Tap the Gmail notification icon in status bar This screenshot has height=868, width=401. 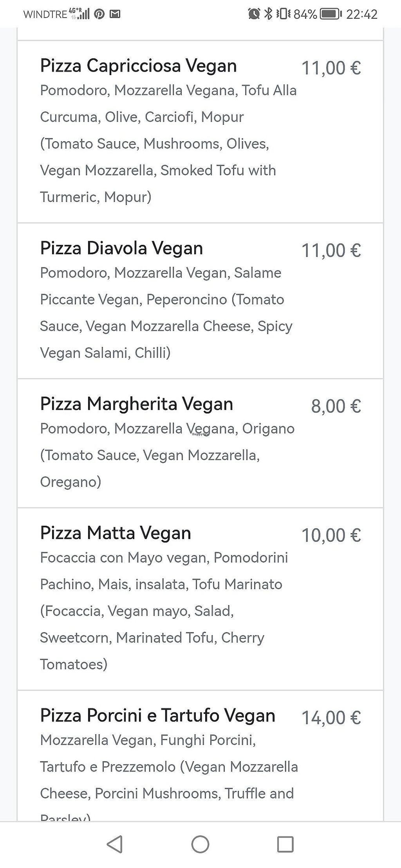115,14
